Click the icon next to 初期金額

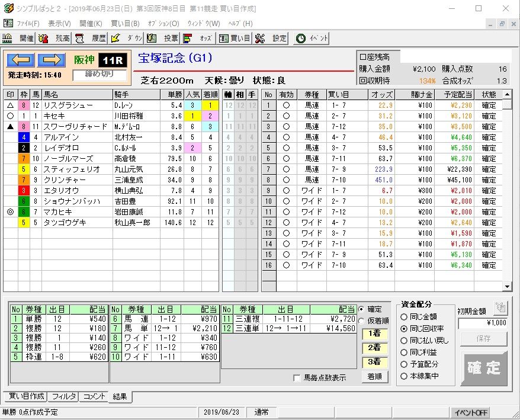[500, 308]
